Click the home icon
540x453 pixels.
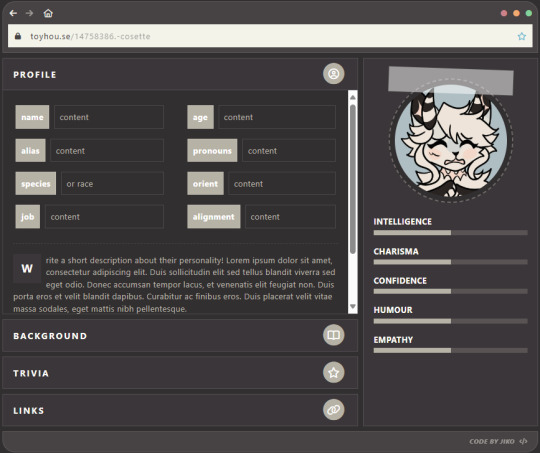pos(48,13)
